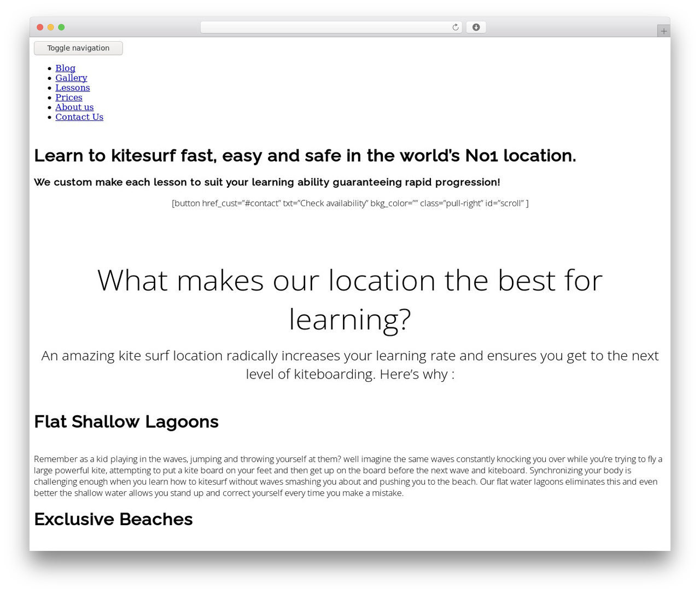
Task: Click the button shortcode 'Check availability' text
Action: 350,204
